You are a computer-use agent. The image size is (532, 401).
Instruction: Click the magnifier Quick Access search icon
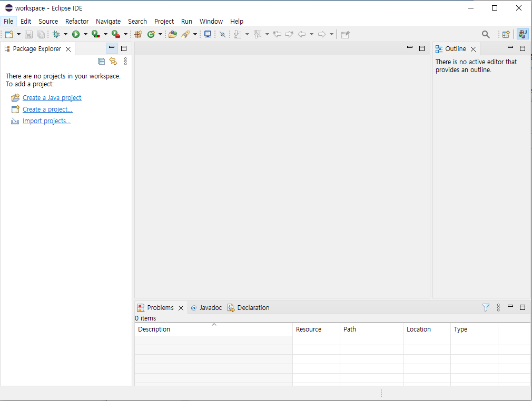(486, 34)
